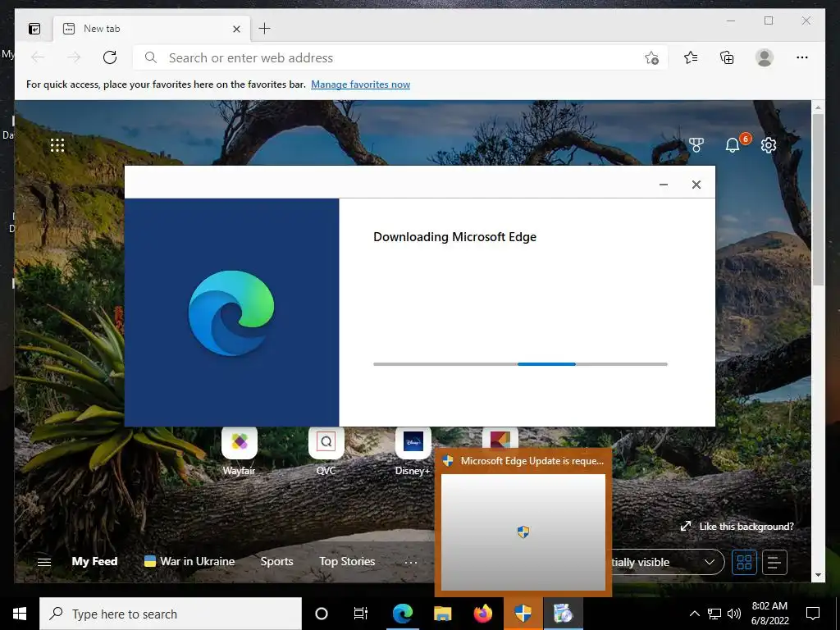The width and height of the screenshot is (840, 630).
Task: Open the QVC quick link tile
Action: [x=326, y=451]
